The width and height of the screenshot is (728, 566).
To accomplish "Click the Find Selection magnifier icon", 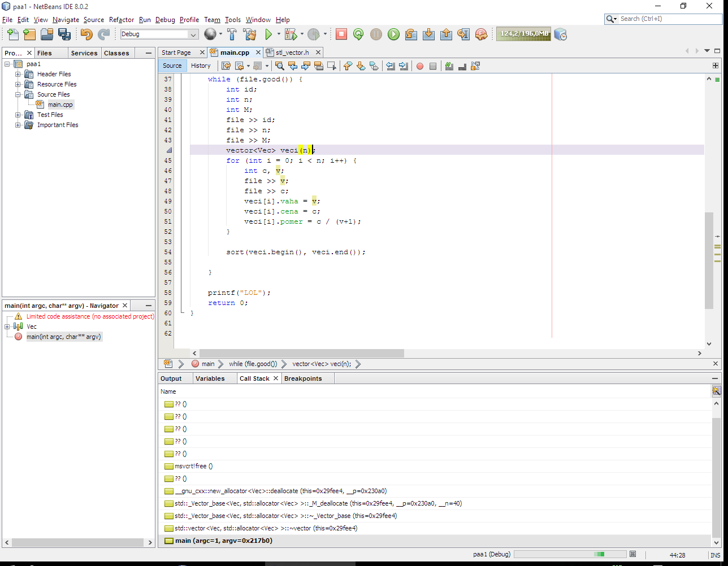I will point(279,66).
